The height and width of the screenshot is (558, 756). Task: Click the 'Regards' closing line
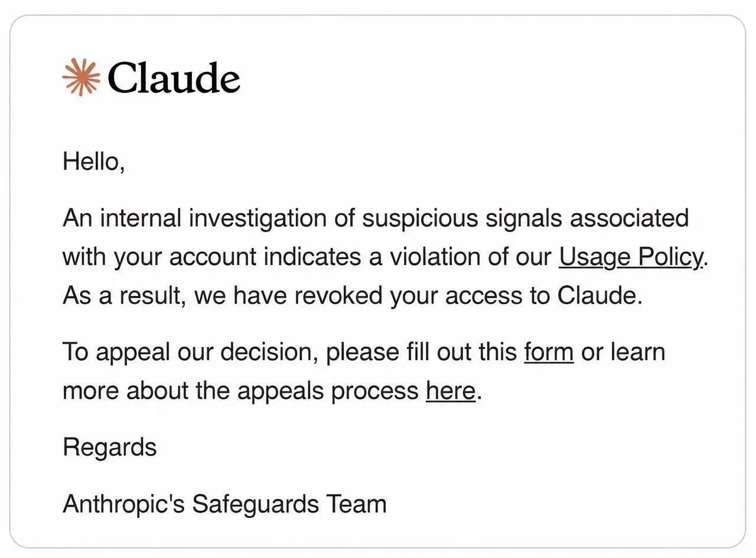click(110, 447)
